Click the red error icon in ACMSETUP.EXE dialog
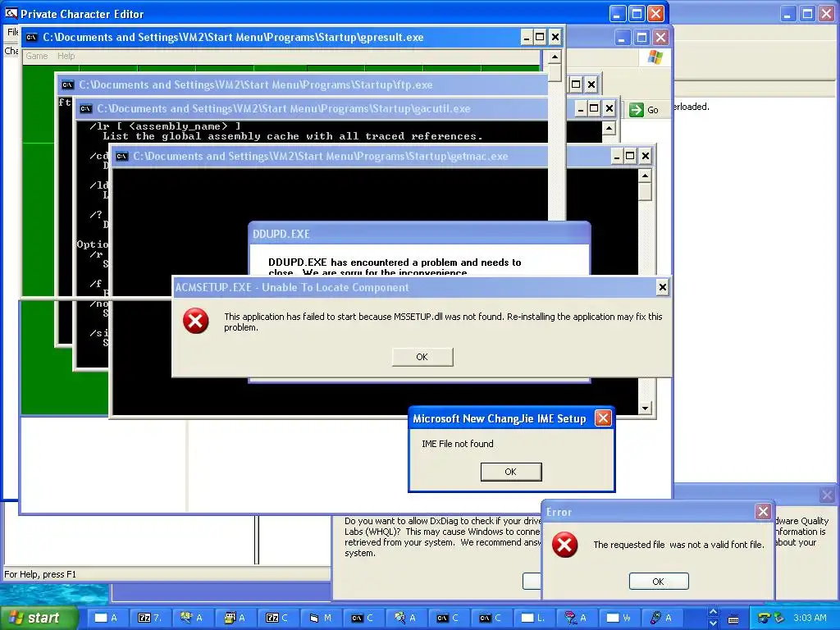 point(195,321)
